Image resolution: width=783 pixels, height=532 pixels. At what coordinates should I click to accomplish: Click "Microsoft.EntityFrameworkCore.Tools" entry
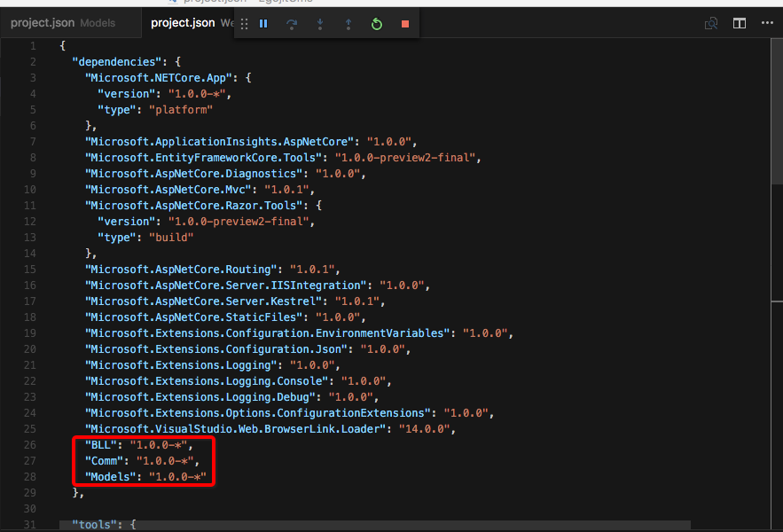tap(203, 158)
